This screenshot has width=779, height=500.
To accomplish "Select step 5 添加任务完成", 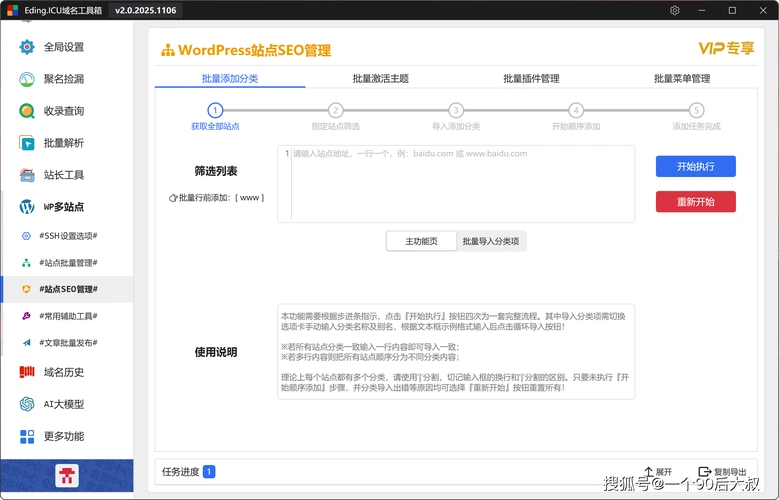I will pos(696,117).
